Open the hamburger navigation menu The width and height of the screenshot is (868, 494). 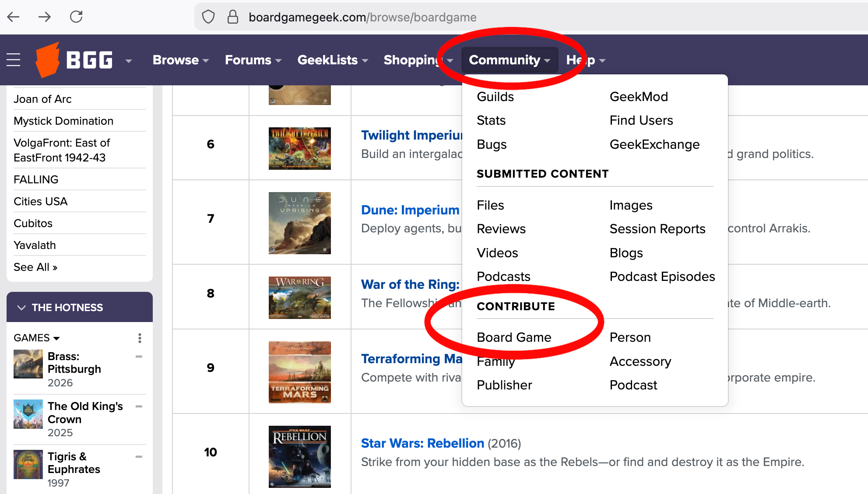click(x=13, y=60)
